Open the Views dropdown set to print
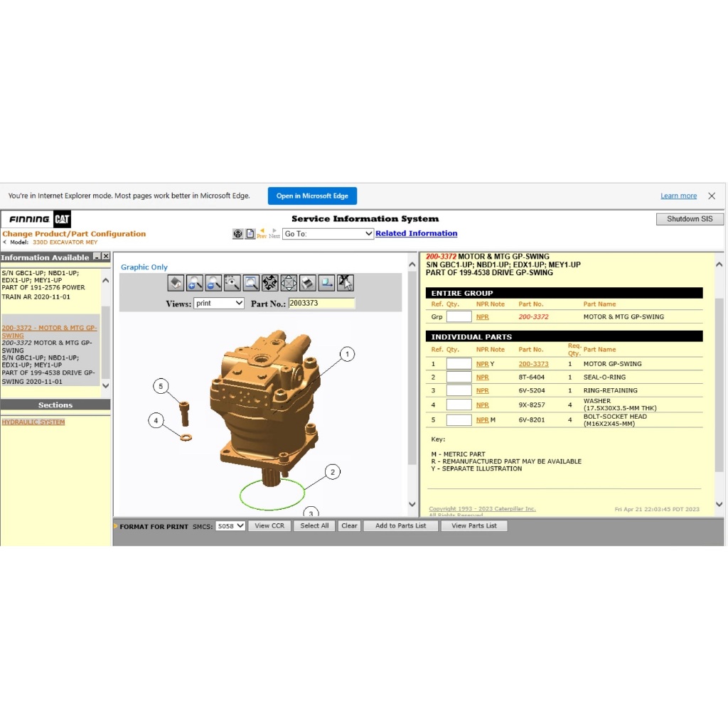Image resolution: width=728 pixels, height=728 pixels. (x=219, y=303)
